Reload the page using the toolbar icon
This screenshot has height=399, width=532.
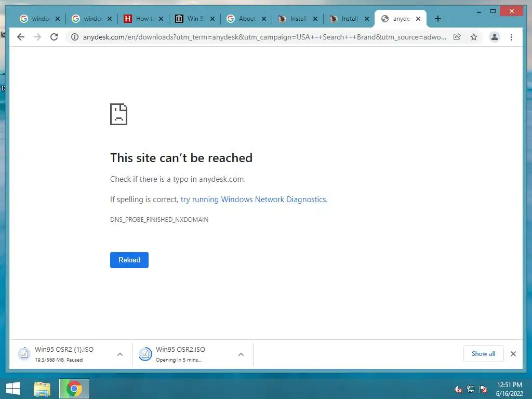pos(54,37)
